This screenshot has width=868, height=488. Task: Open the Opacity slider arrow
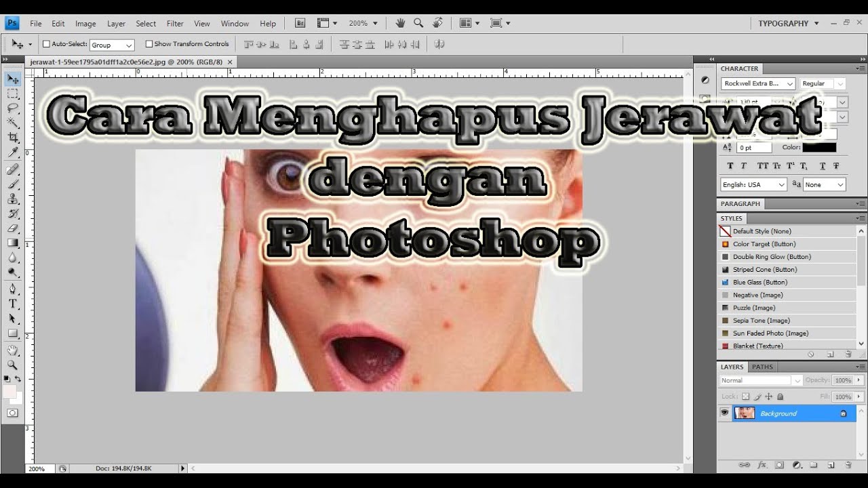(860, 380)
